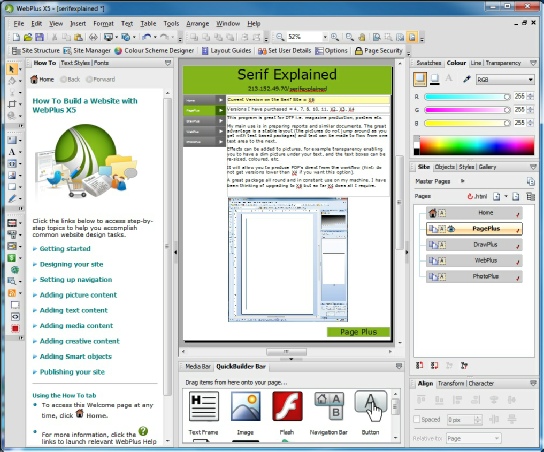Open the Arrange menu
Screen dimensions: 544x452
(197, 24)
